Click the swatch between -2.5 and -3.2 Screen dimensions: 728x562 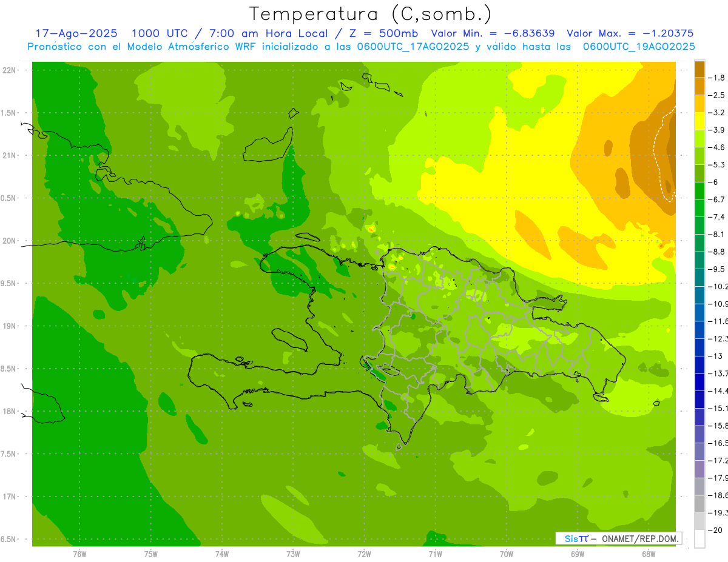[699, 104]
